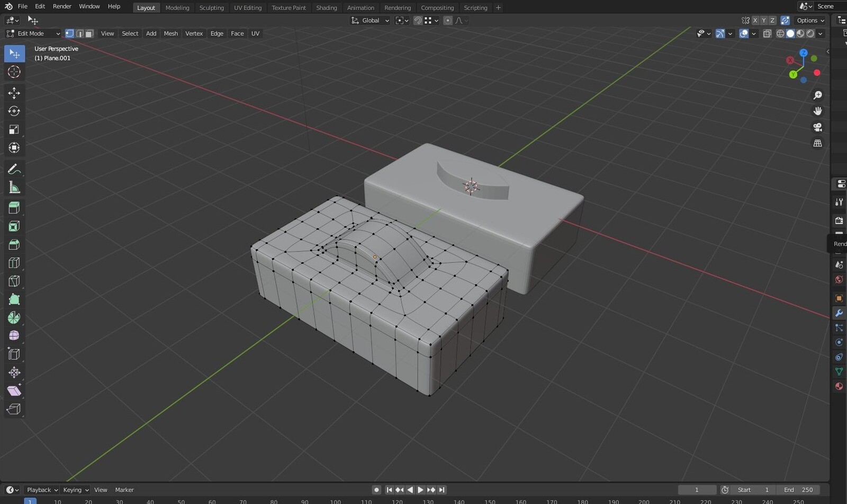Open the Render menu
The height and width of the screenshot is (504, 847).
[x=62, y=6]
